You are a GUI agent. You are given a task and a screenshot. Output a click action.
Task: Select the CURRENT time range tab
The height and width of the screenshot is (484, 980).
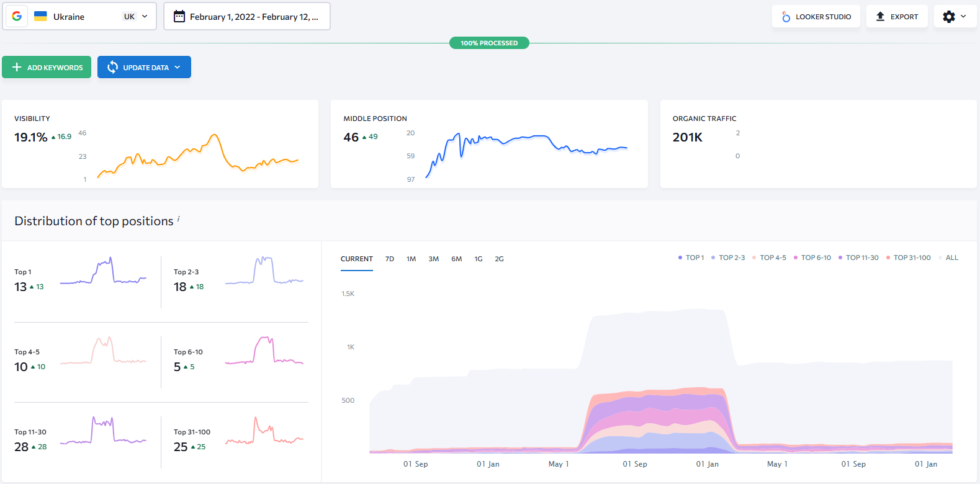click(x=356, y=259)
